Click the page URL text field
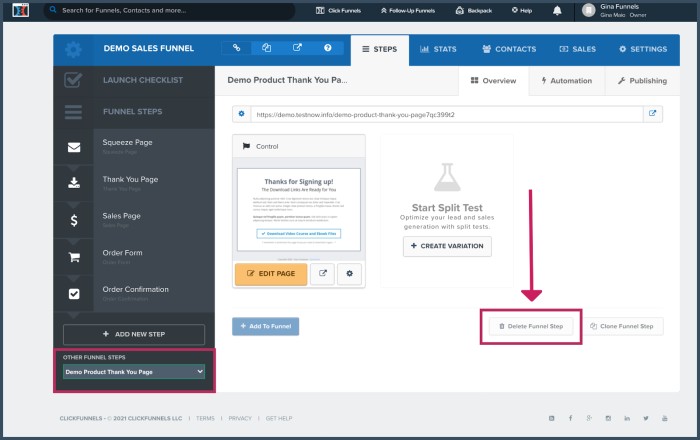The image size is (700, 440). tap(447, 114)
